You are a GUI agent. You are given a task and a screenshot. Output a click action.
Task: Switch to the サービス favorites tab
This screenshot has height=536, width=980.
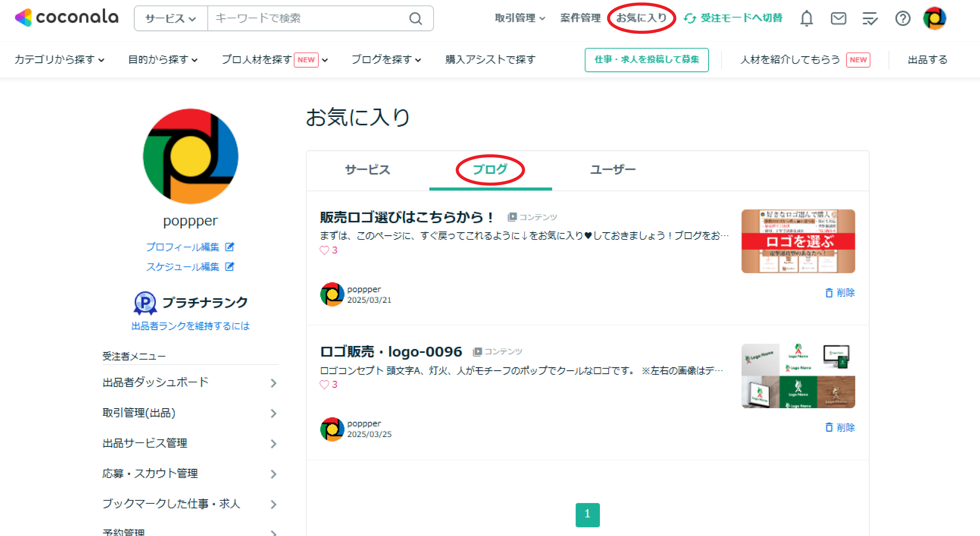[x=368, y=170]
